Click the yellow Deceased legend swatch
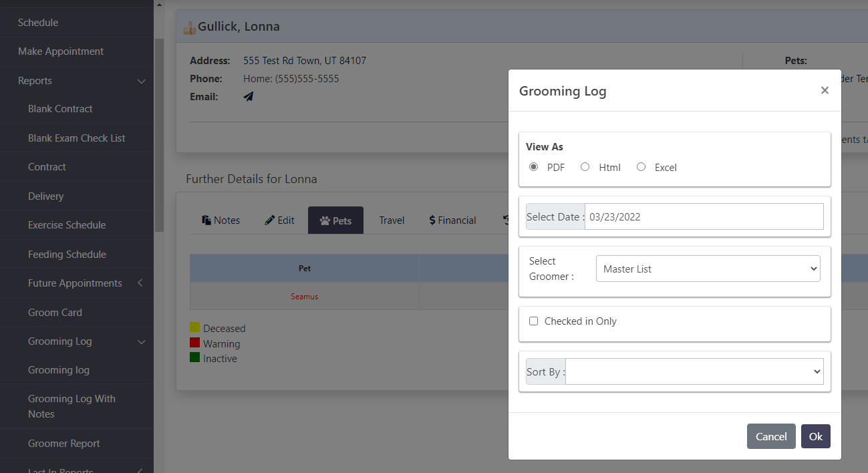The width and height of the screenshot is (868, 473). 195,327
